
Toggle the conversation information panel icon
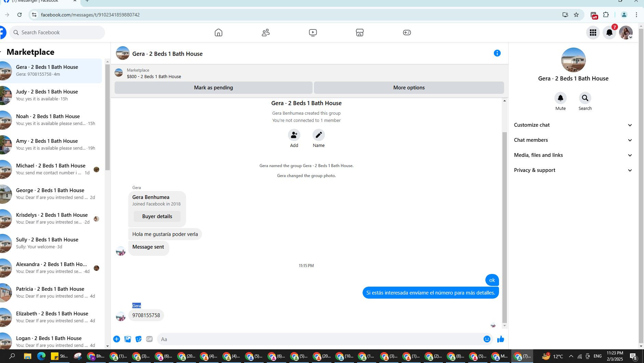(x=497, y=53)
